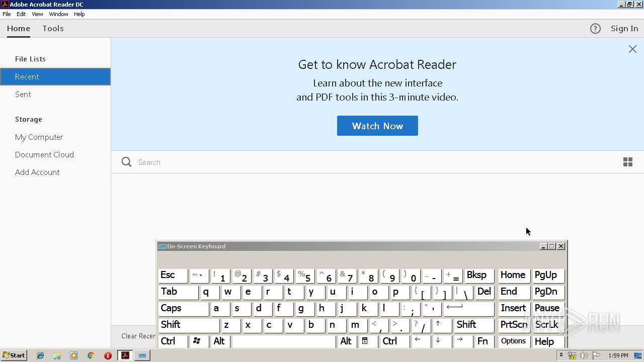The width and height of the screenshot is (644, 362).
Task: Select Adobe Reader taskbar icon
Action: coord(125,355)
